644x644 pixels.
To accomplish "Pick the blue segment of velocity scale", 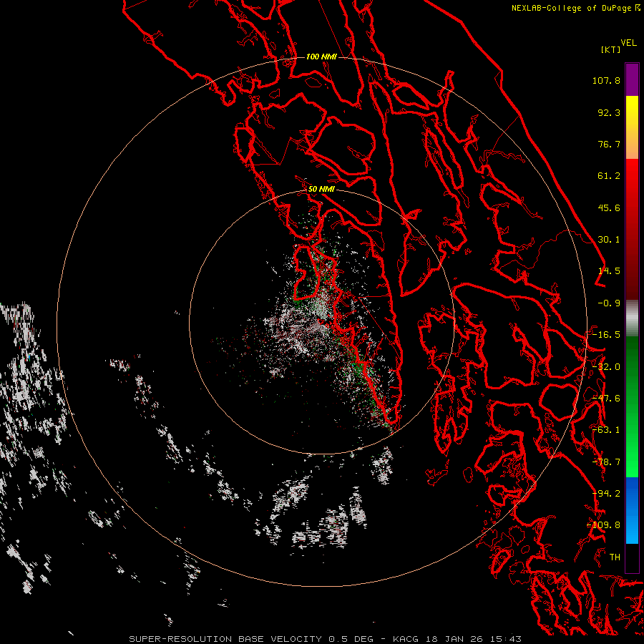I will coord(632,510).
